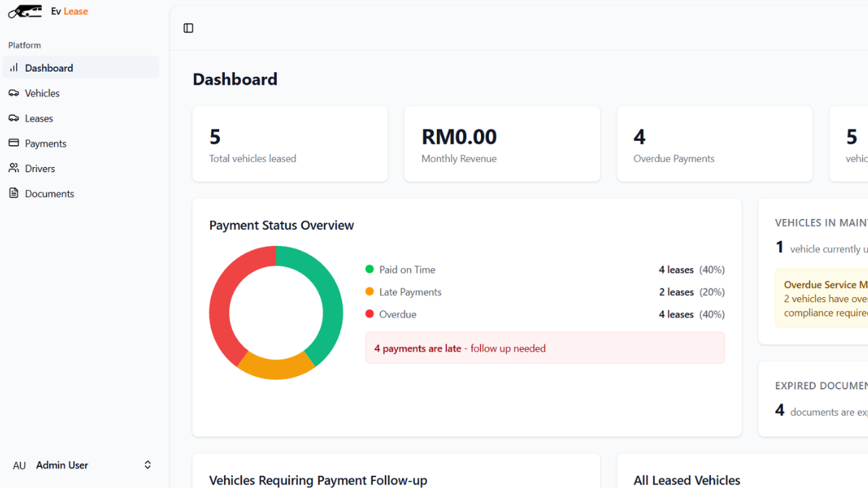Click the Leases car icon in sidebar
868x488 pixels.
click(14, 118)
